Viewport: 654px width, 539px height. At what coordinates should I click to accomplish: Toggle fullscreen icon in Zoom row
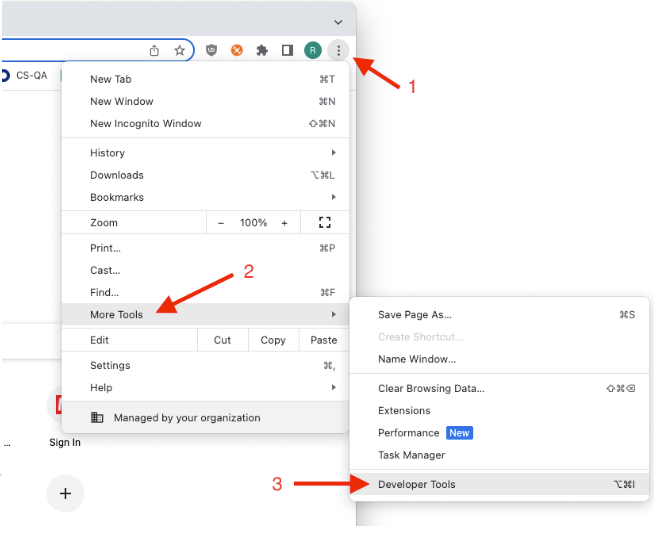click(324, 223)
